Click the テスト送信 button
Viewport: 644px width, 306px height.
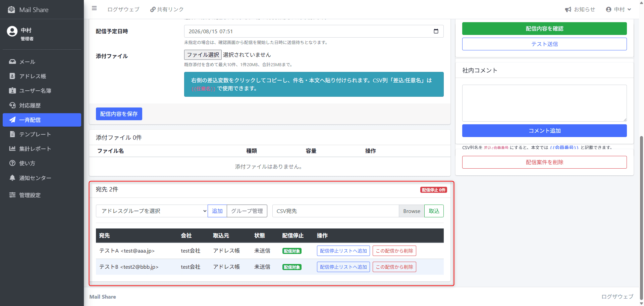click(544, 44)
